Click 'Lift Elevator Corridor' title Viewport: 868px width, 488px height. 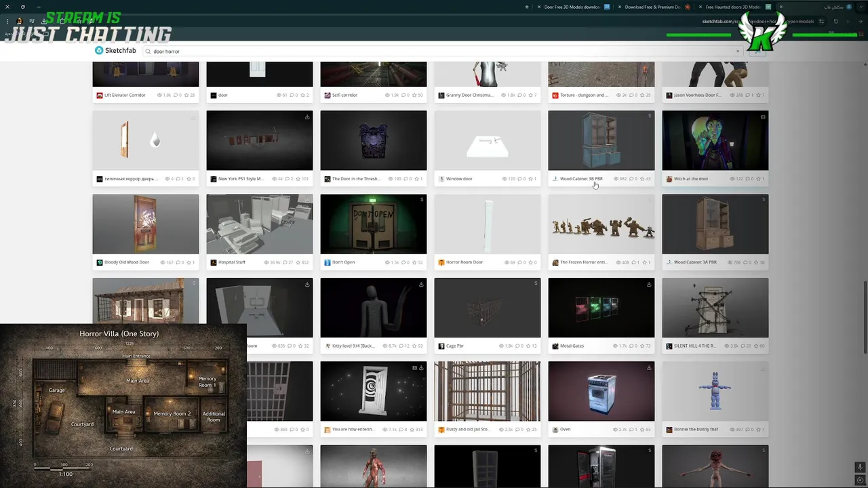[125, 96]
